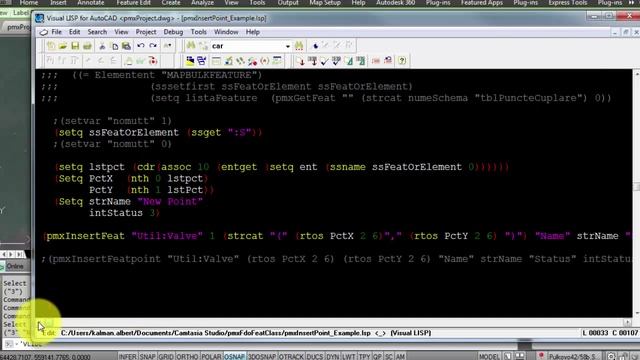Click MODEL button in AutoCAD status bar
Viewport: 640px width, 360px height.
point(489,356)
